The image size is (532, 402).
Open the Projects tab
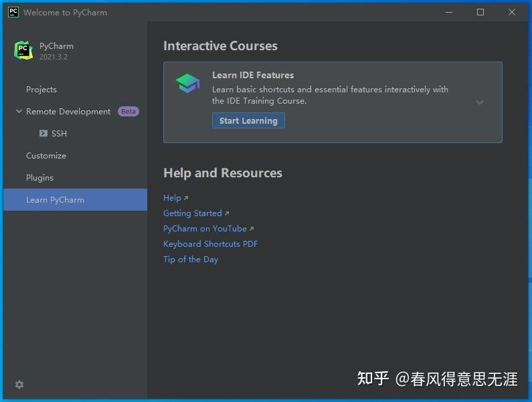tap(41, 90)
